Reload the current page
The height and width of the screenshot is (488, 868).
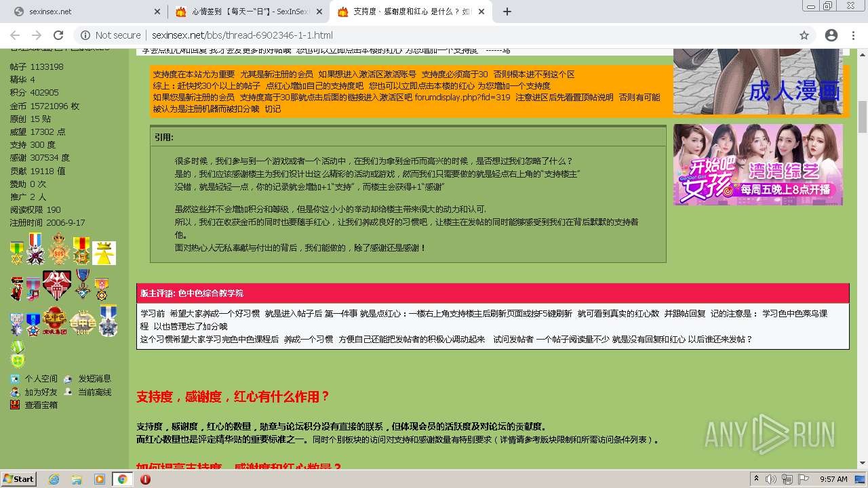tap(58, 35)
